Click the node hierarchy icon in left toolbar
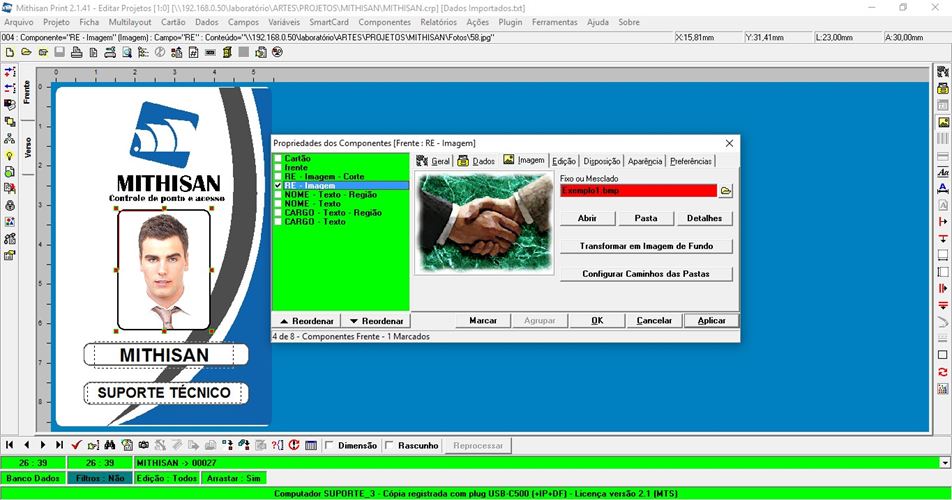This screenshot has height=500, width=952. [9, 138]
